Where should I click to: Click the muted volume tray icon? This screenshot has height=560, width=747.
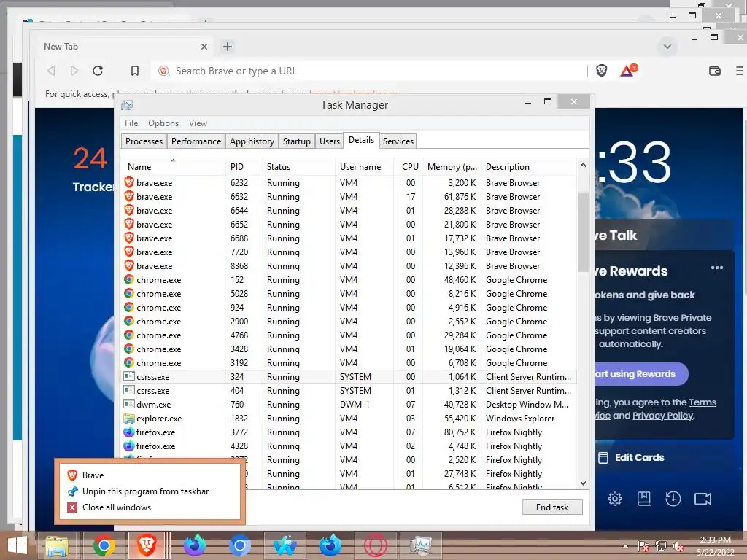(678, 546)
